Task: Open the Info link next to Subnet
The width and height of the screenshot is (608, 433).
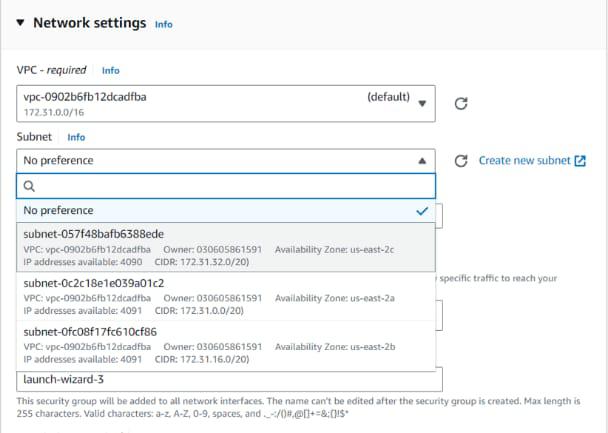Action: tap(76, 137)
